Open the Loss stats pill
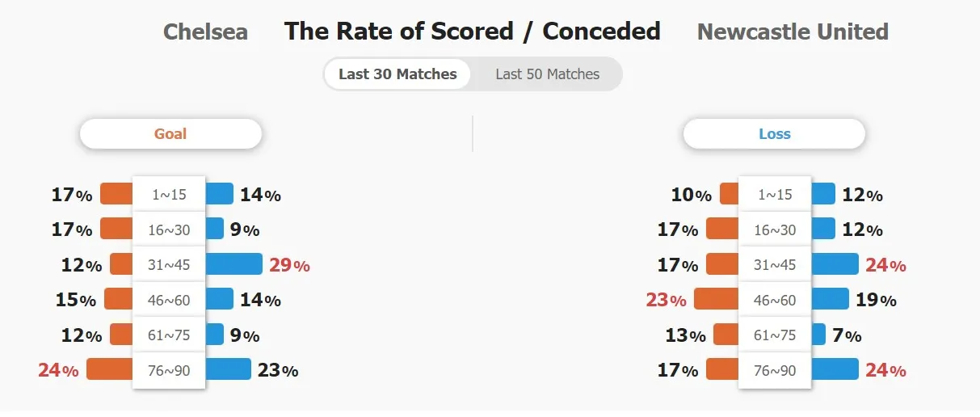Screen dimensions: 980x417 click(775, 134)
